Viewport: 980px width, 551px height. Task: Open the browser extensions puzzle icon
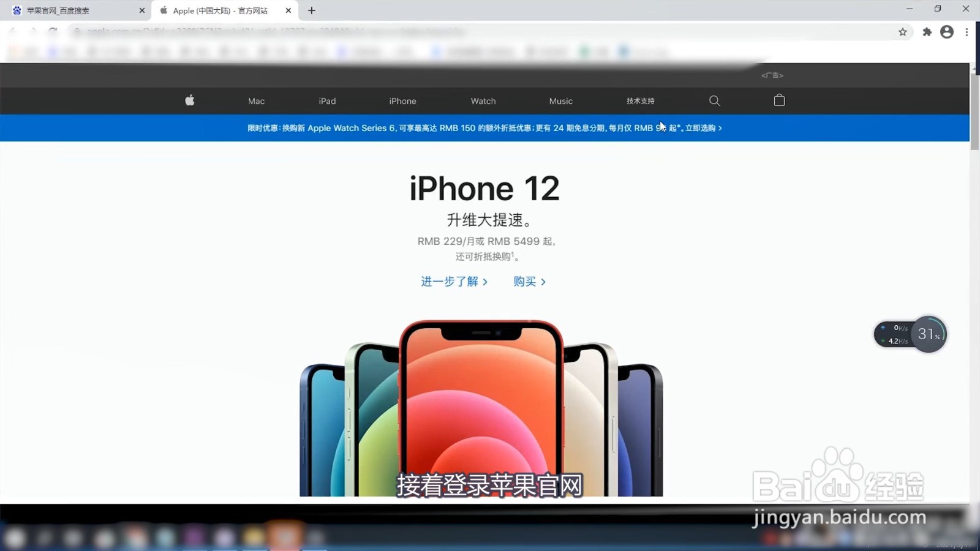pos(927,32)
